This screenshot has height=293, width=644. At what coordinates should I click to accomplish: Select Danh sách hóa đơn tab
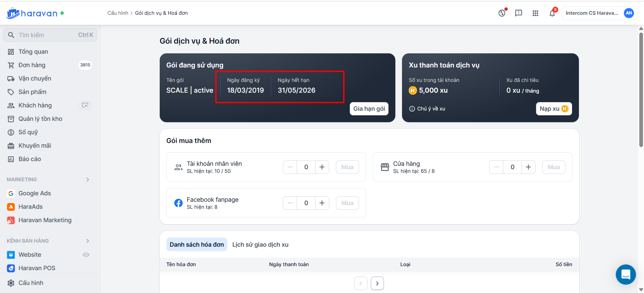(197, 245)
